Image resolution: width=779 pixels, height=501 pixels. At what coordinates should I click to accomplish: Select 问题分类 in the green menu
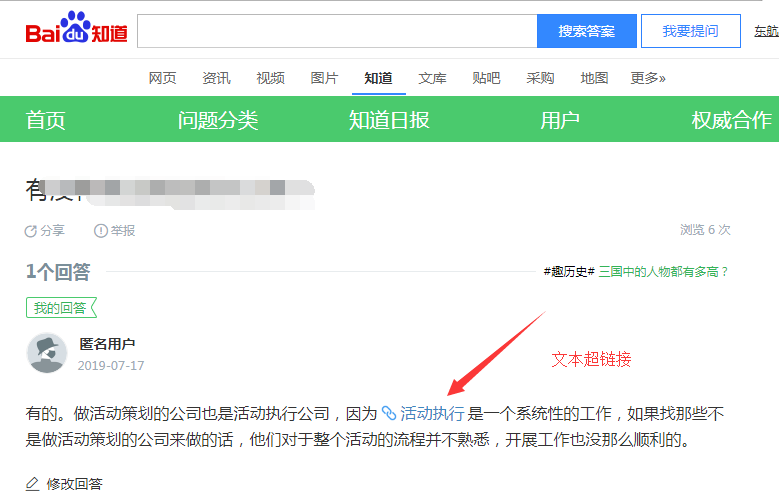click(x=218, y=120)
